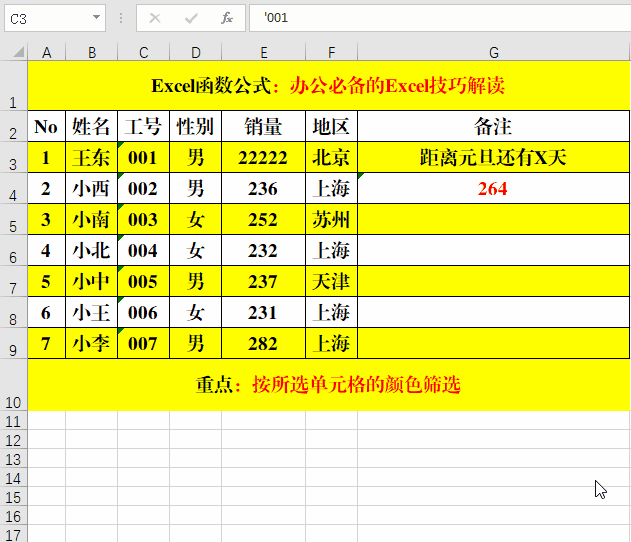Select row 2 header
The width and height of the screenshot is (631, 542).
13,126
